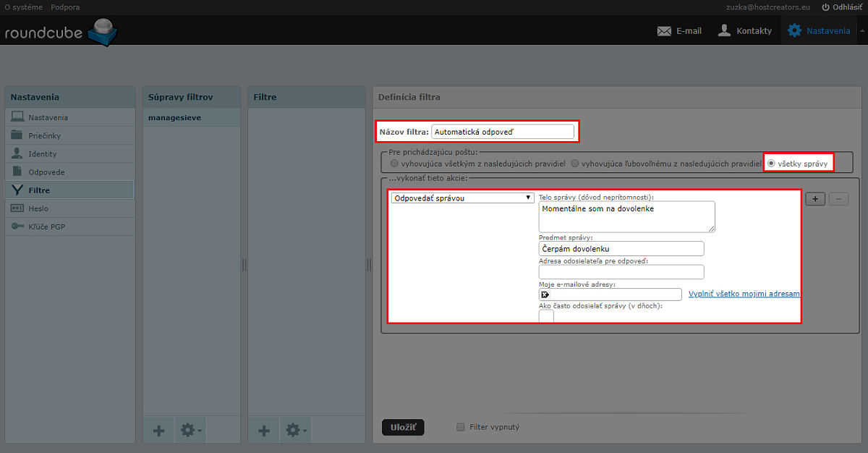Click the days frequency input field
This screenshot has height=453, width=868.
click(x=546, y=316)
